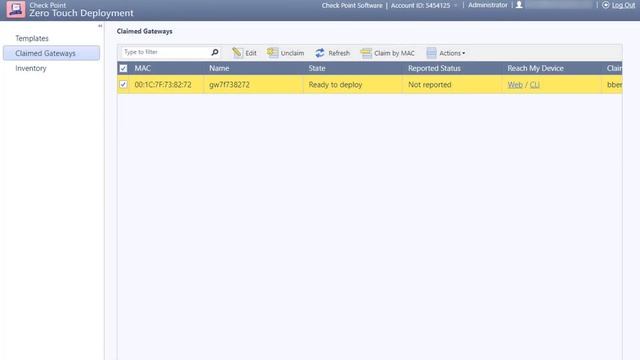Click the Log Out link
The width and height of the screenshot is (640, 360).
[624, 5]
